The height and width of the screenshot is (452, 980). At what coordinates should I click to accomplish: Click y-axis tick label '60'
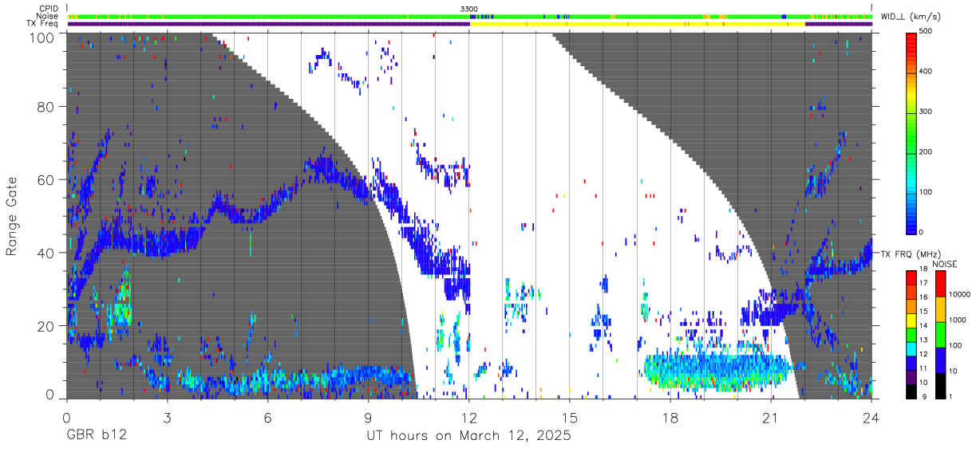[47, 180]
